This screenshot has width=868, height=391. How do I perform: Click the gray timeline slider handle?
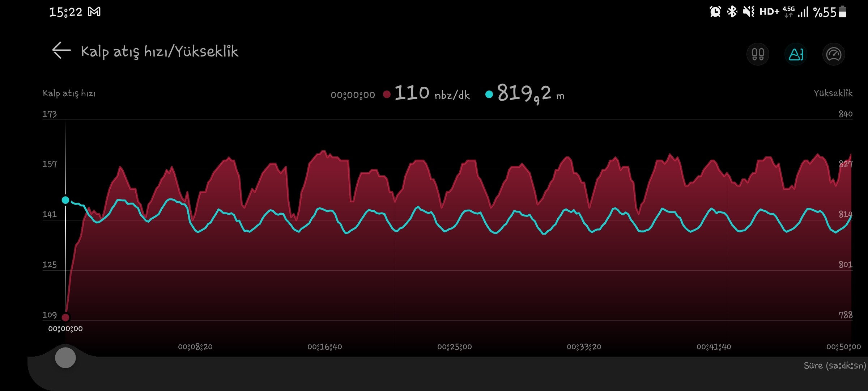point(65,358)
